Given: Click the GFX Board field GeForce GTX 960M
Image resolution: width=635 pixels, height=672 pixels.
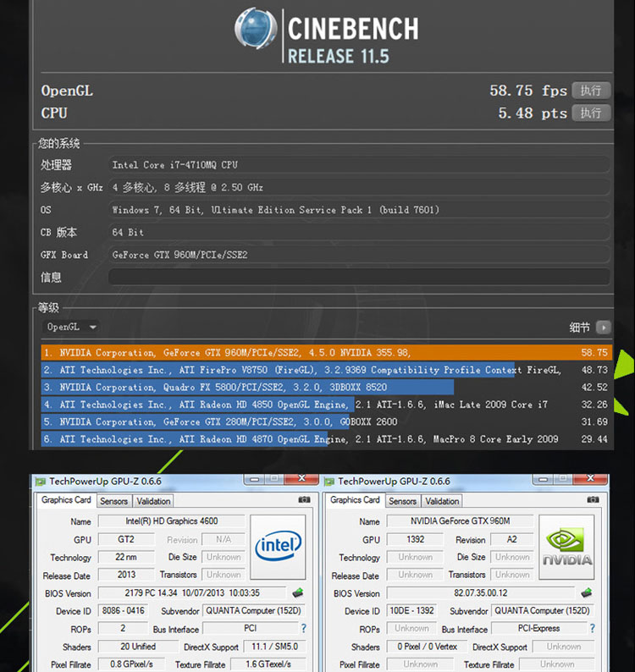Looking at the screenshot, I should (359, 255).
